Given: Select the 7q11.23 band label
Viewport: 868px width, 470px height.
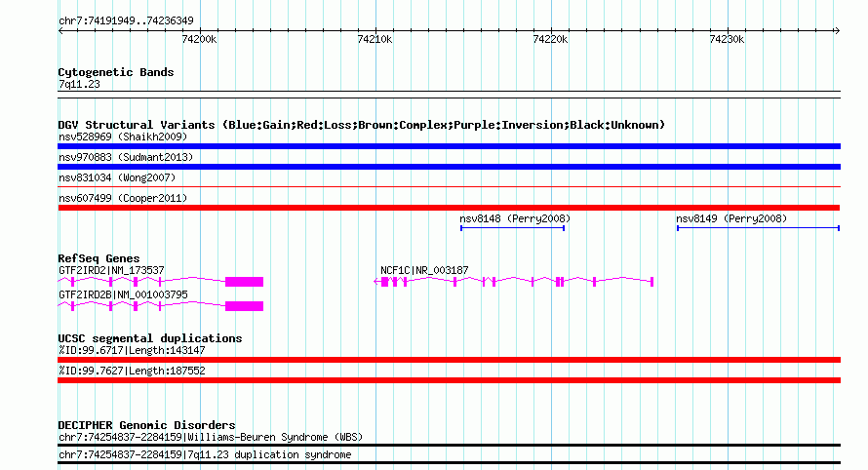Looking at the screenshot, I should (79, 84).
